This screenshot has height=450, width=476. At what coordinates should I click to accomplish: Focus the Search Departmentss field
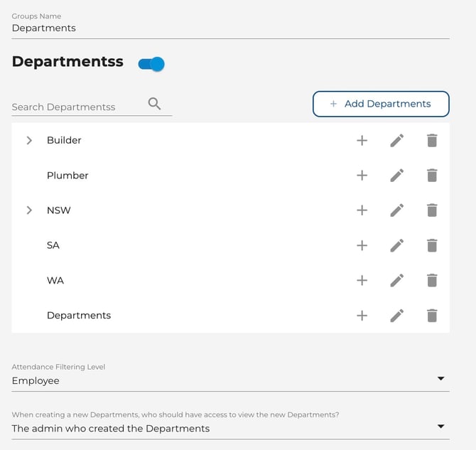pyautogui.click(x=78, y=107)
